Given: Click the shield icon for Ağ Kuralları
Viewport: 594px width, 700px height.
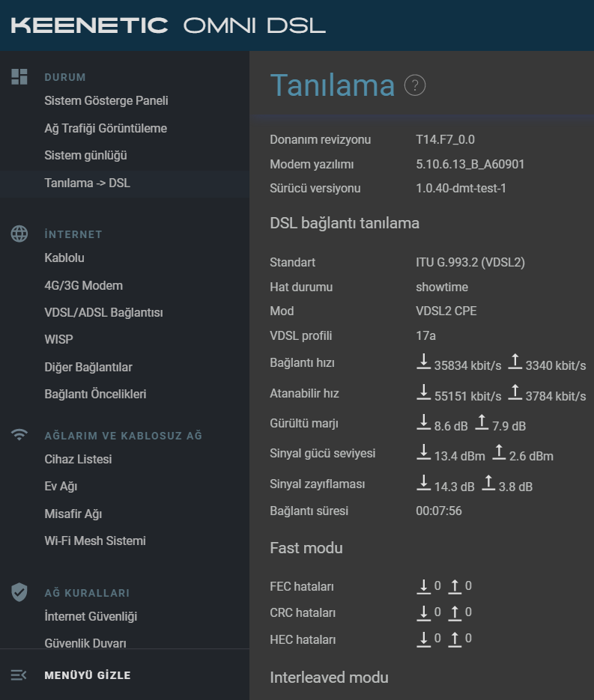Looking at the screenshot, I should [19, 592].
